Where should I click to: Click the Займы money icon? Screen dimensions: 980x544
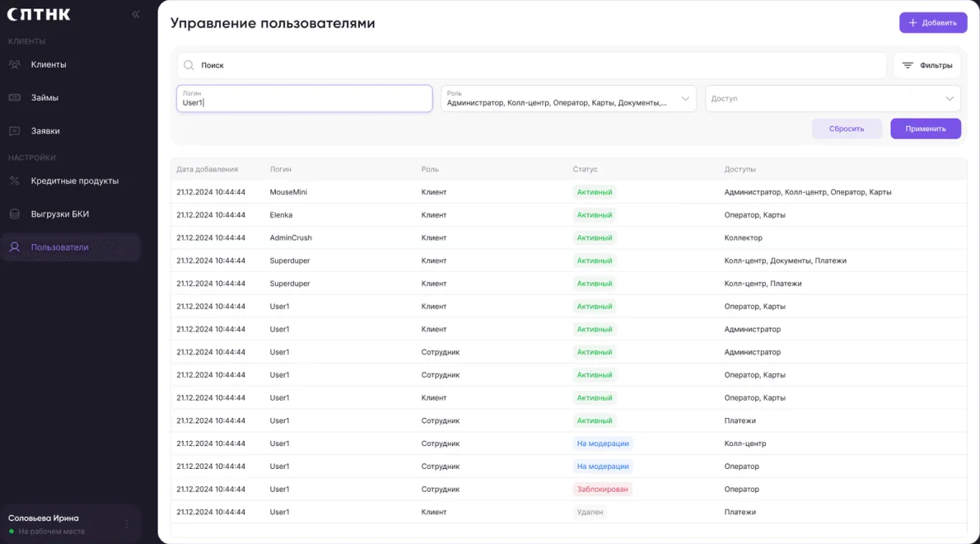coord(14,97)
